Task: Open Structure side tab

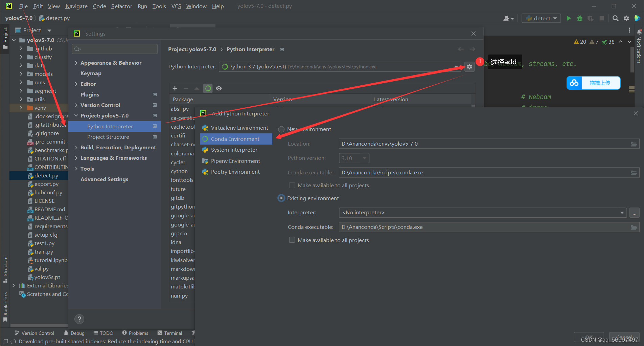Action: point(5,270)
